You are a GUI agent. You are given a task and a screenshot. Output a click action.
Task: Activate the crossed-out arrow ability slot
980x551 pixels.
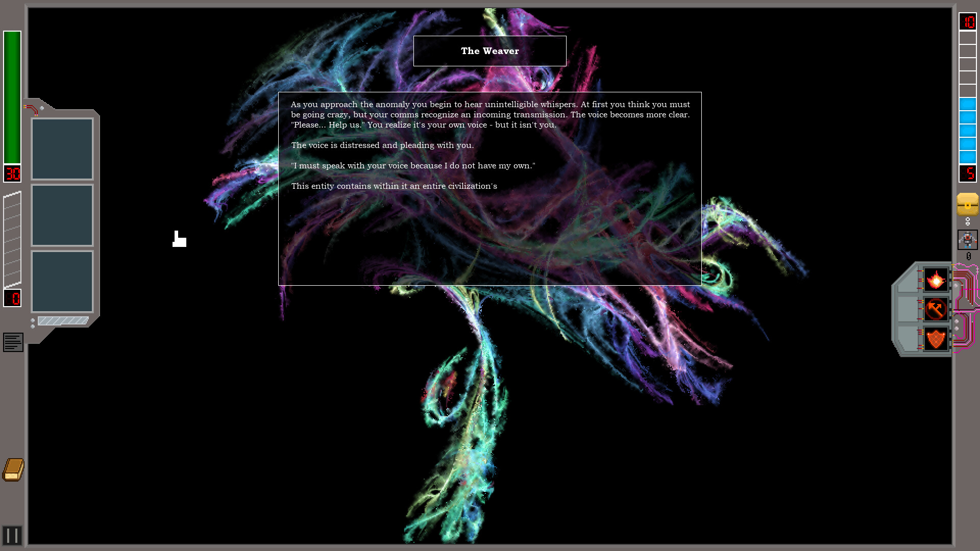(936, 309)
